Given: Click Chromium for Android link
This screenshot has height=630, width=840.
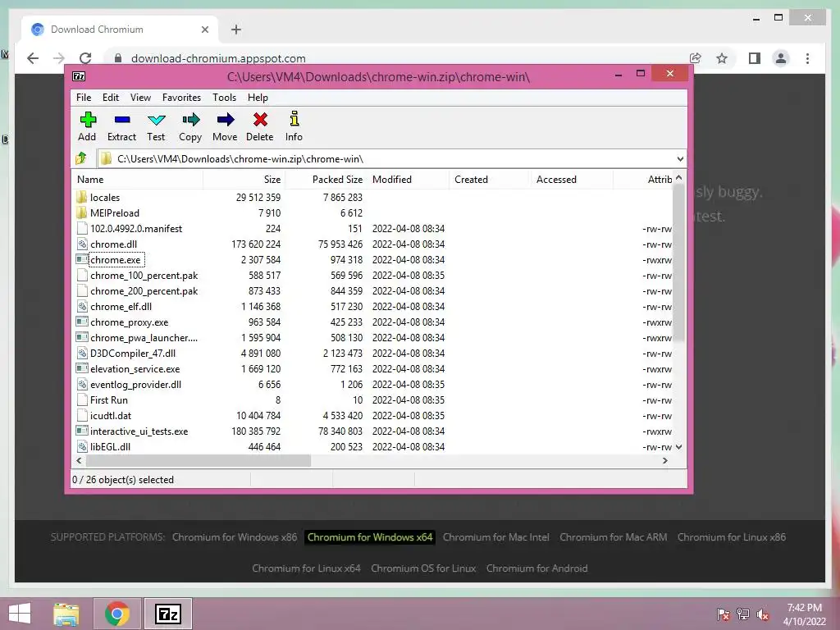Looking at the screenshot, I should pyautogui.click(x=536, y=568).
